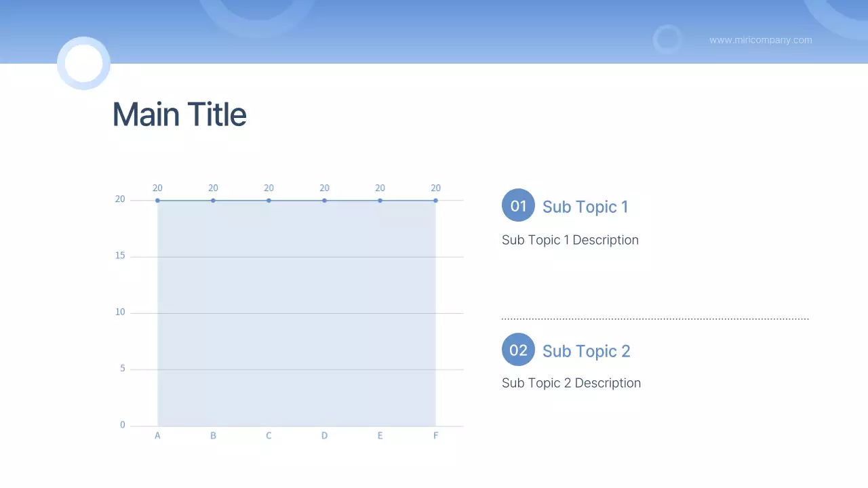Select the Main Title heading
868x488 pixels.
point(179,115)
